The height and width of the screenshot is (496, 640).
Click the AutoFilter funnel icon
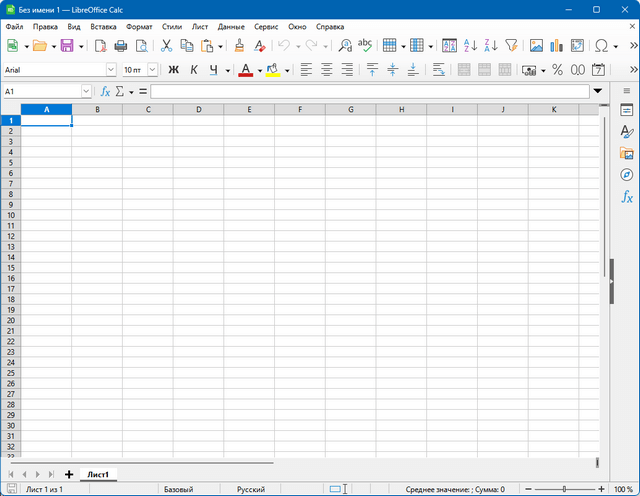coord(511,46)
